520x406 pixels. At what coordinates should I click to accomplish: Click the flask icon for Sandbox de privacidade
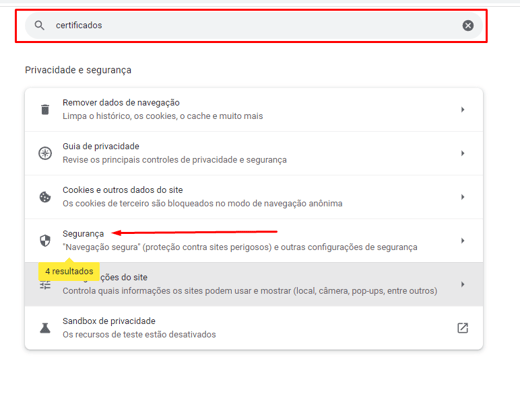click(45, 328)
